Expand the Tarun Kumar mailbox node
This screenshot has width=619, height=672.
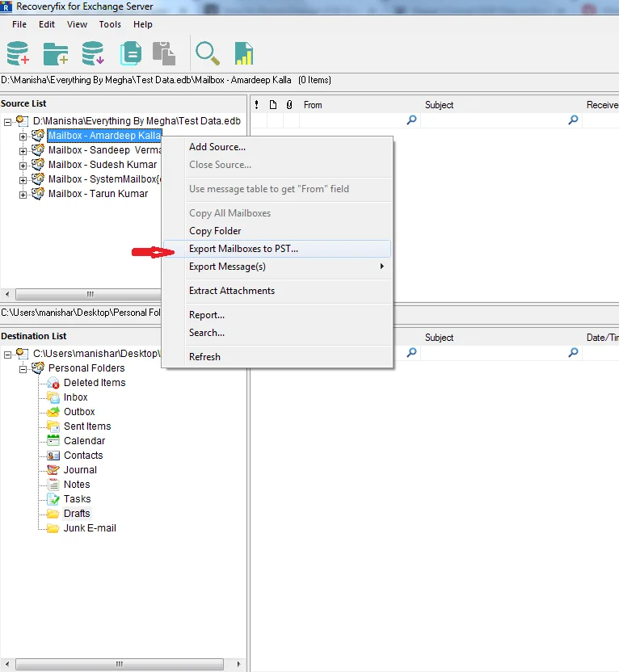tap(23, 195)
